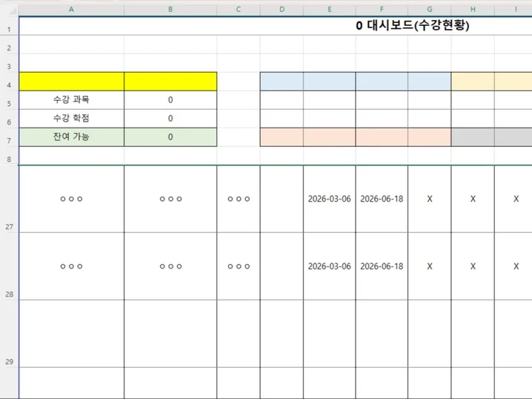
Task: Select column A header
Action: tap(71, 10)
